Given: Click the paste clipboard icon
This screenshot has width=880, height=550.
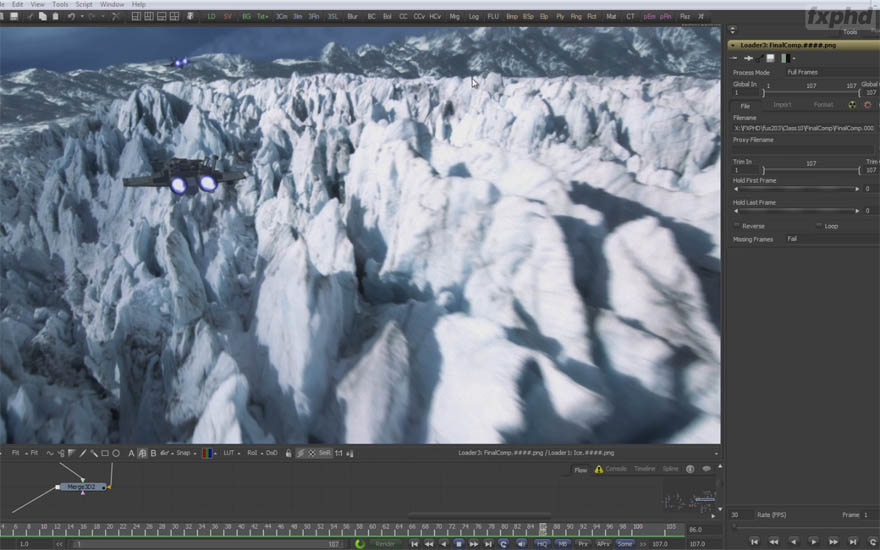Looking at the screenshot, I should (56, 17).
